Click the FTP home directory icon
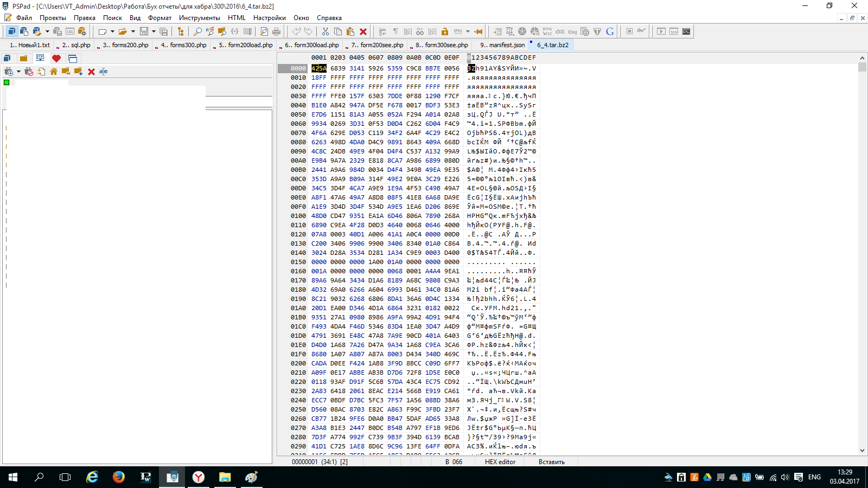This screenshot has height=488, width=868. (x=54, y=72)
